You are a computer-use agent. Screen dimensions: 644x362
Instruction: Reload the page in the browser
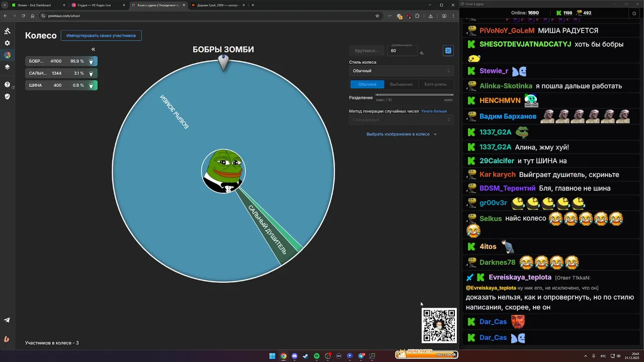[23, 16]
